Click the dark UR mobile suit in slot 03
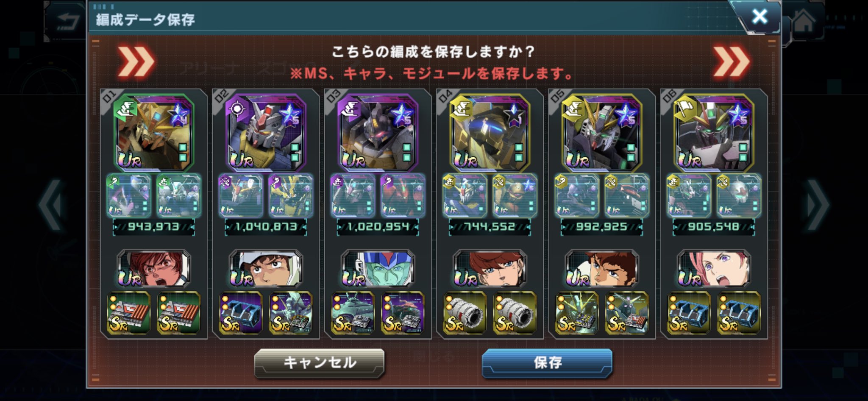Viewport: 868px width, 401px height. coord(378,133)
